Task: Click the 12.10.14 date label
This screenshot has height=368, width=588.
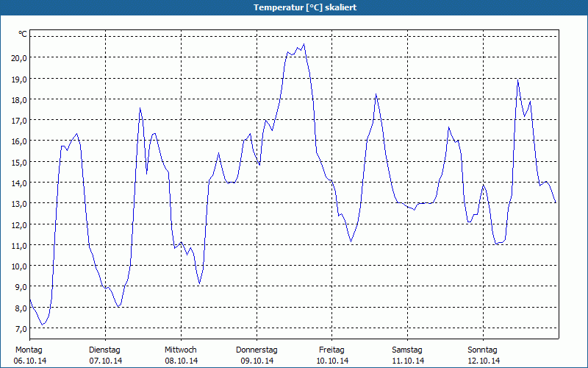Action: [484, 361]
